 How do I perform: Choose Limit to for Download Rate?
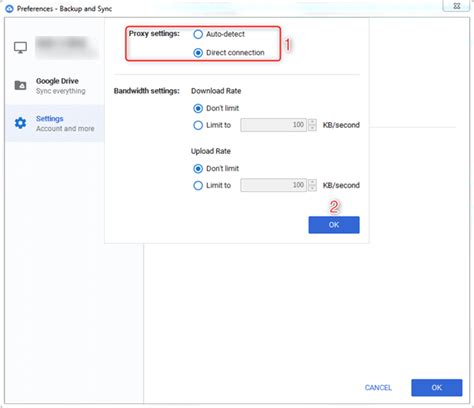pos(198,125)
